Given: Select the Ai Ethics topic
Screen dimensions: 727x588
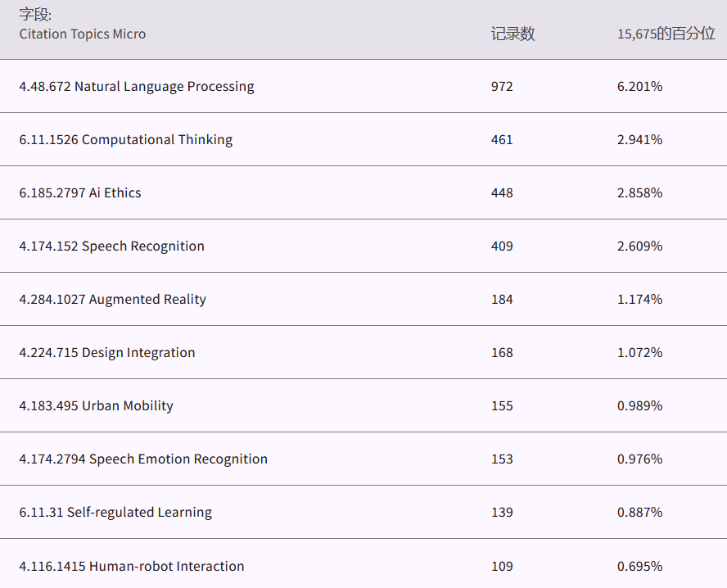Looking at the screenshot, I should 80,192.
